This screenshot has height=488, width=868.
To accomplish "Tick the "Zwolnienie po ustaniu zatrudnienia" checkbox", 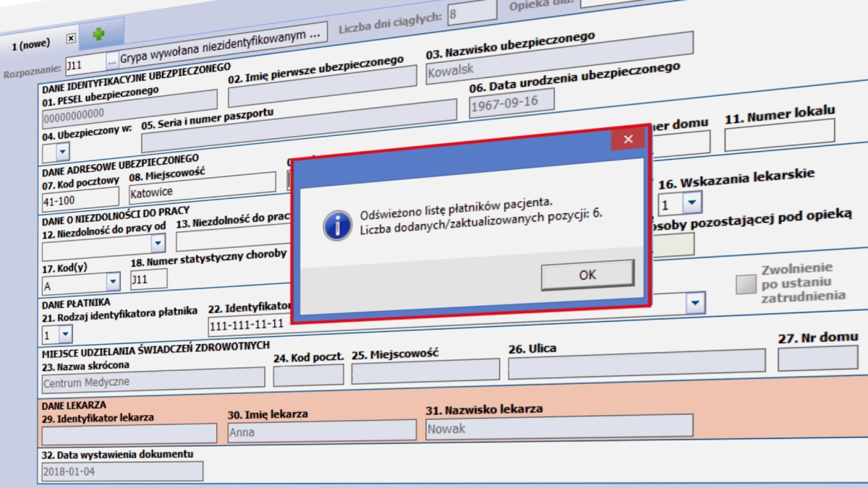I will 745,284.
